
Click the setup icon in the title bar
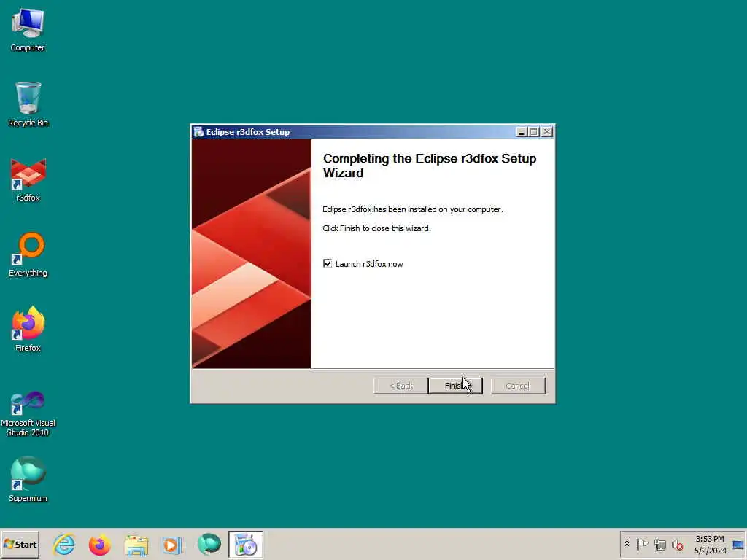click(x=198, y=132)
